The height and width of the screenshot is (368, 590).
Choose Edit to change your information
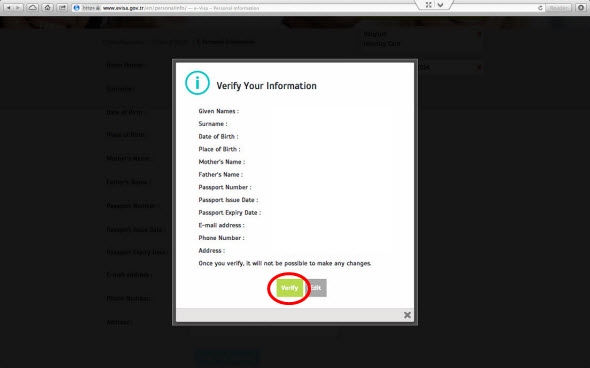coord(316,288)
